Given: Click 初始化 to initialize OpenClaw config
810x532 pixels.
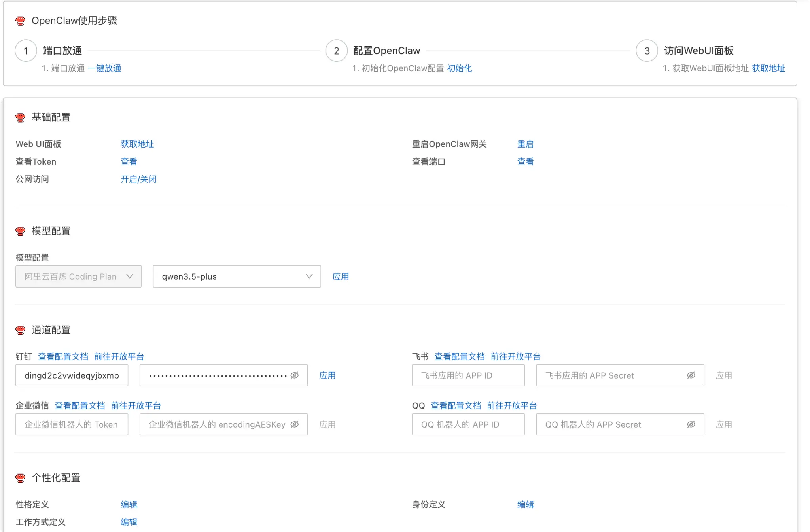Looking at the screenshot, I should click(460, 68).
